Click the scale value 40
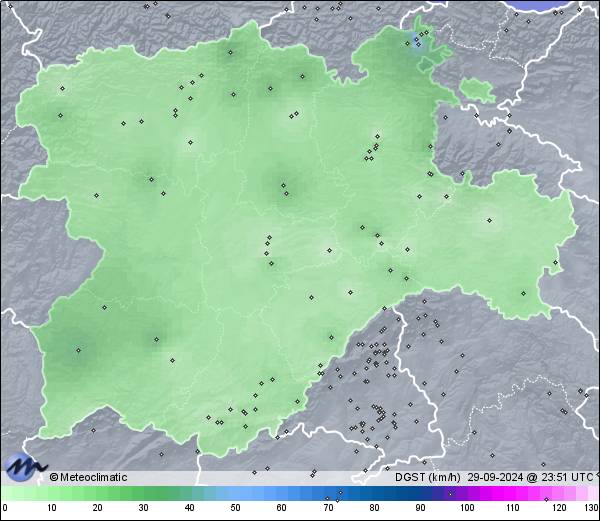This screenshot has height=521, width=600. tap(190, 508)
